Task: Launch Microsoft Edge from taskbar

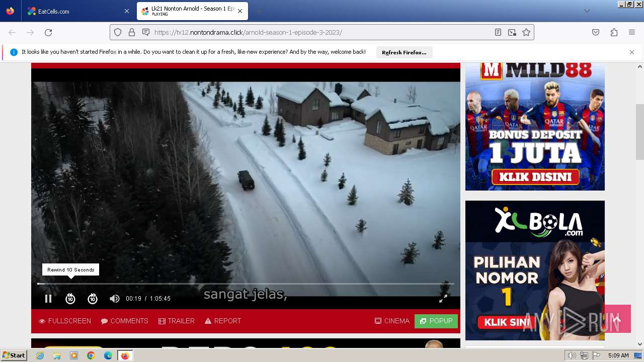Action: pos(108,355)
